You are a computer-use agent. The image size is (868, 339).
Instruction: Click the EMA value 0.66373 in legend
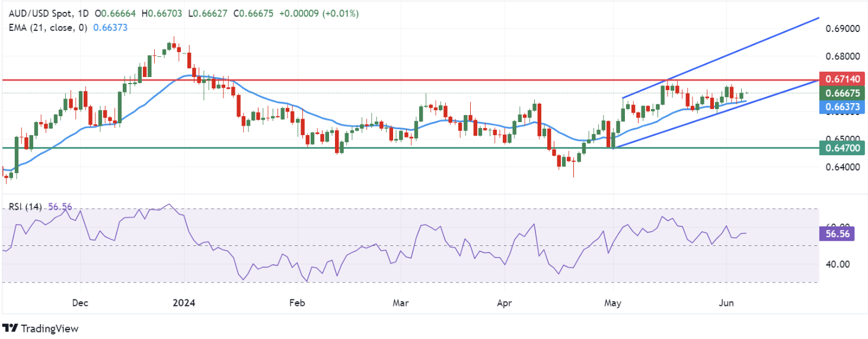(111, 27)
